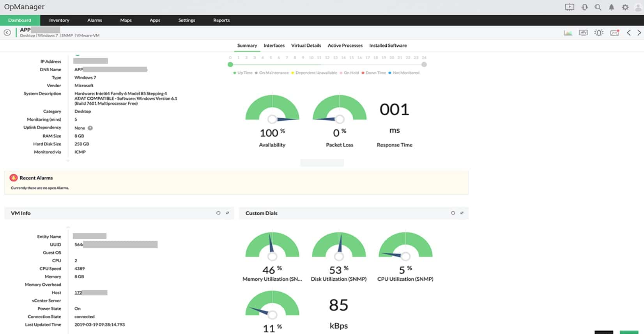Open the gear settings icon
The image size is (644, 334).
pyautogui.click(x=625, y=7)
